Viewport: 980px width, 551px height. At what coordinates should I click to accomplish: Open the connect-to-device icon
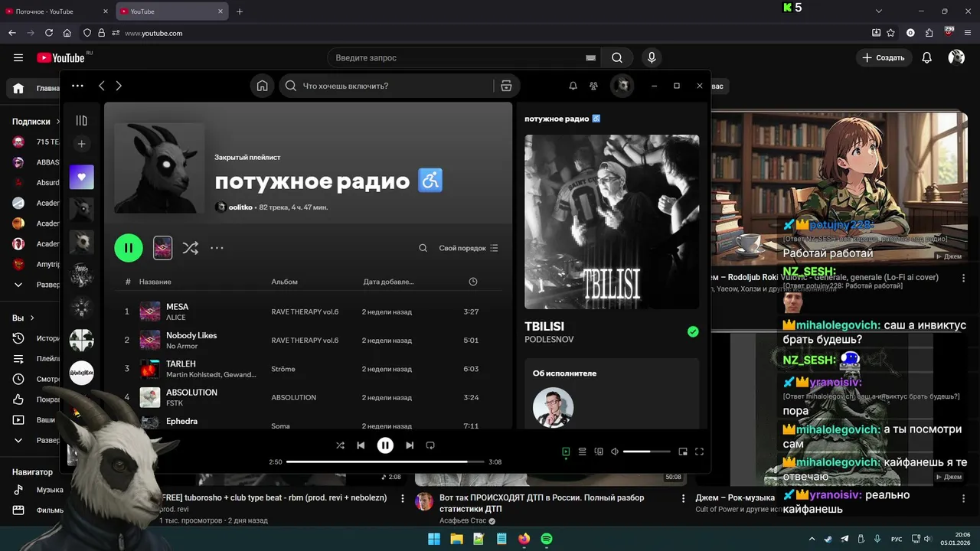tap(599, 452)
